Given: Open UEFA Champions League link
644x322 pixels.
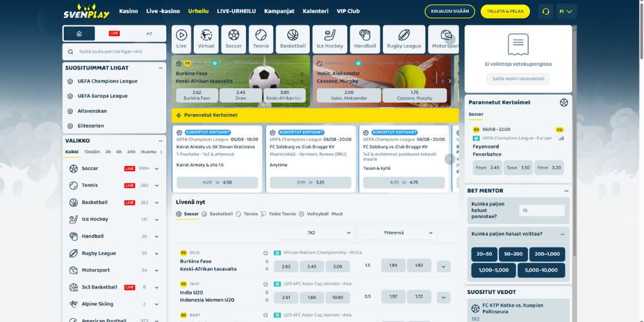Looking at the screenshot, I should tap(108, 81).
